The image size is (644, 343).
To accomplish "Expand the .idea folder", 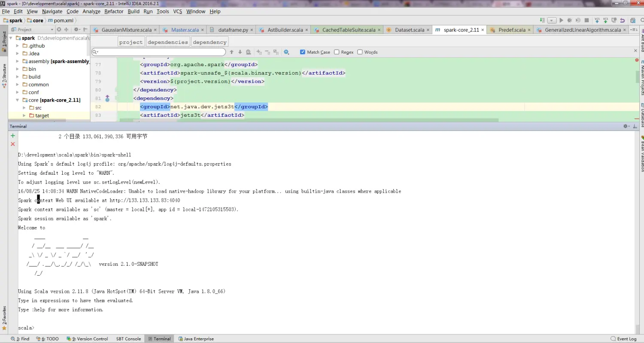I will coord(18,54).
